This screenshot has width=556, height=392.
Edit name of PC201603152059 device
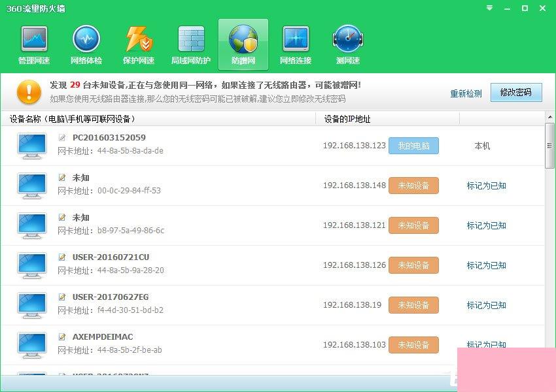pos(62,137)
